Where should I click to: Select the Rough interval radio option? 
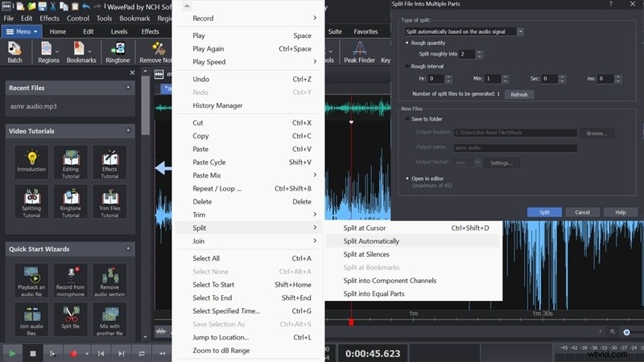tap(407, 66)
